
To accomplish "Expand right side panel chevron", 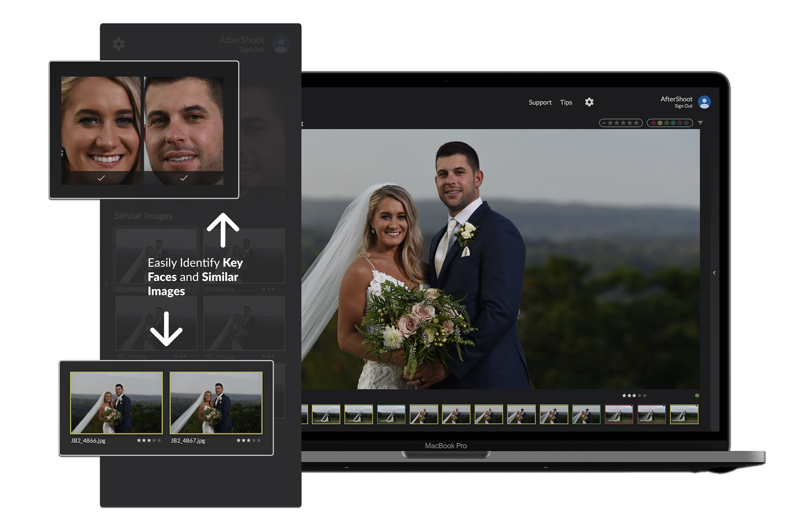I will pyautogui.click(x=714, y=273).
